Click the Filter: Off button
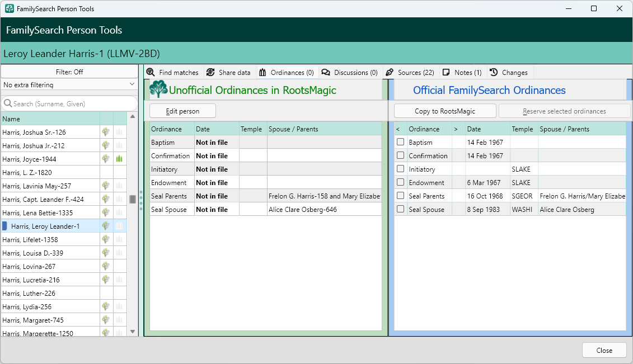This screenshot has width=633, height=364. [x=69, y=72]
